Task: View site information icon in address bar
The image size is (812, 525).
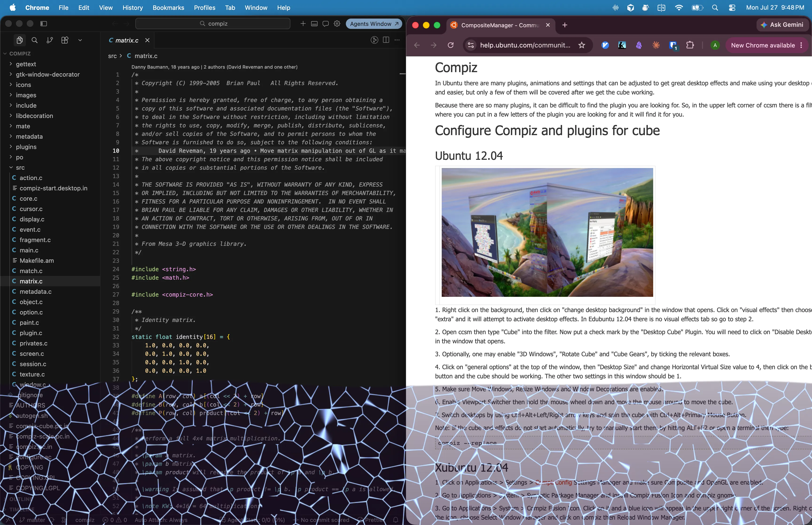Action: point(471,45)
